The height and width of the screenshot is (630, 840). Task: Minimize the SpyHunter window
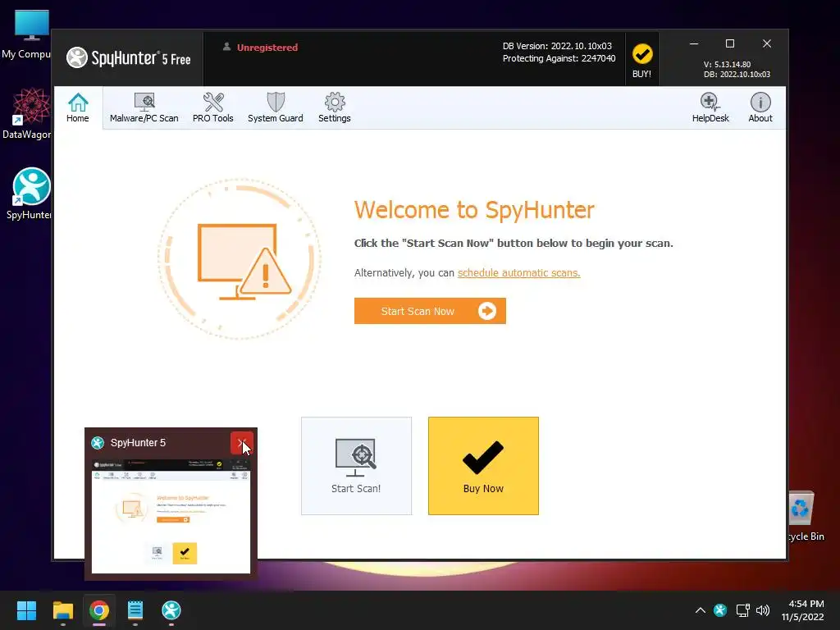(x=694, y=43)
